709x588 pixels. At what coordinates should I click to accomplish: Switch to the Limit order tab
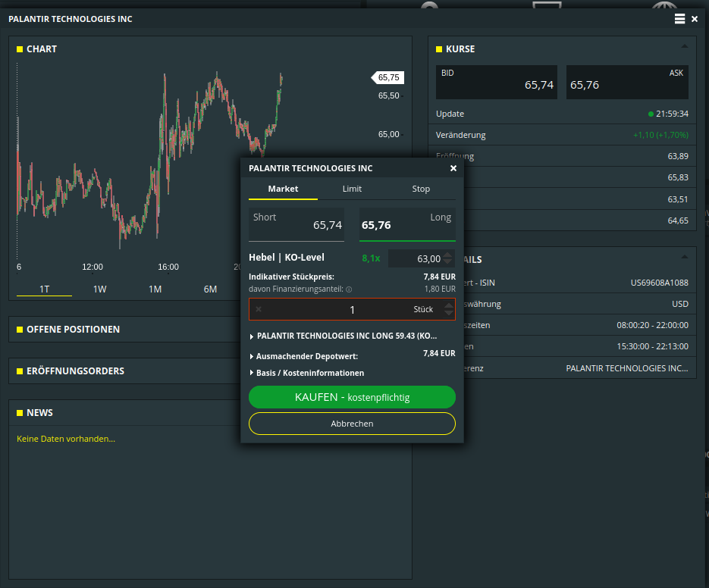click(352, 189)
